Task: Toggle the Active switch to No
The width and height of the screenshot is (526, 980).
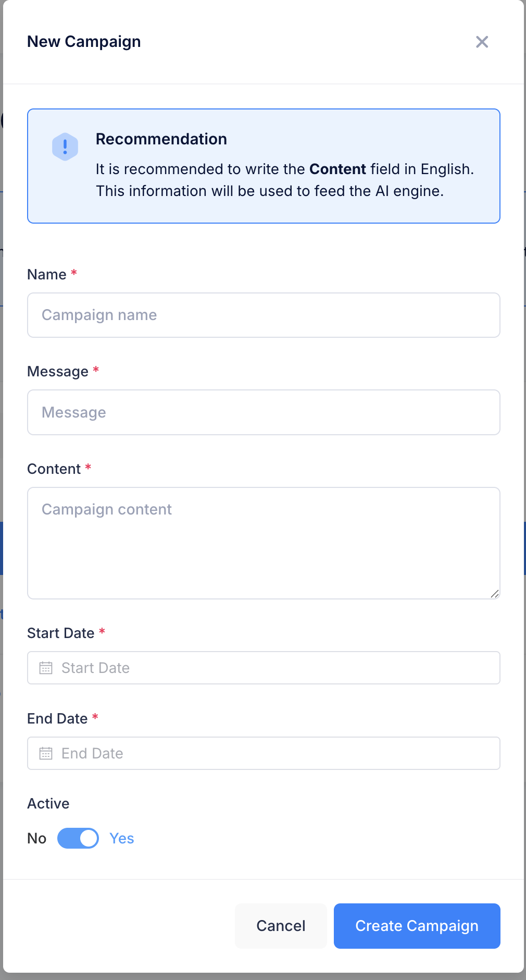Action: click(78, 838)
